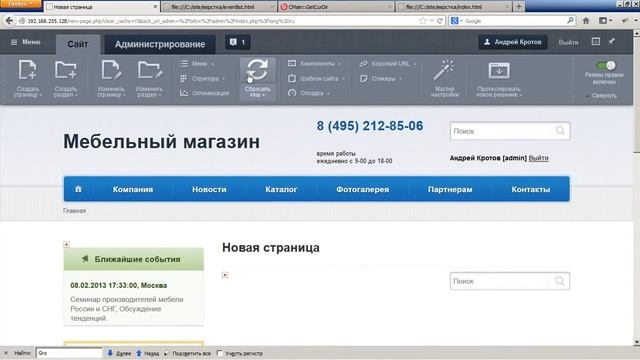Click the Edit section folder icon
640x360 pixels.
(x=150, y=70)
